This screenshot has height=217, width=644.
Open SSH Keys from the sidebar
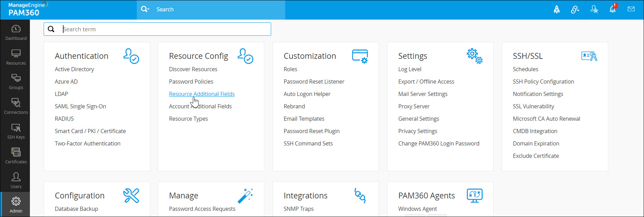(16, 131)
